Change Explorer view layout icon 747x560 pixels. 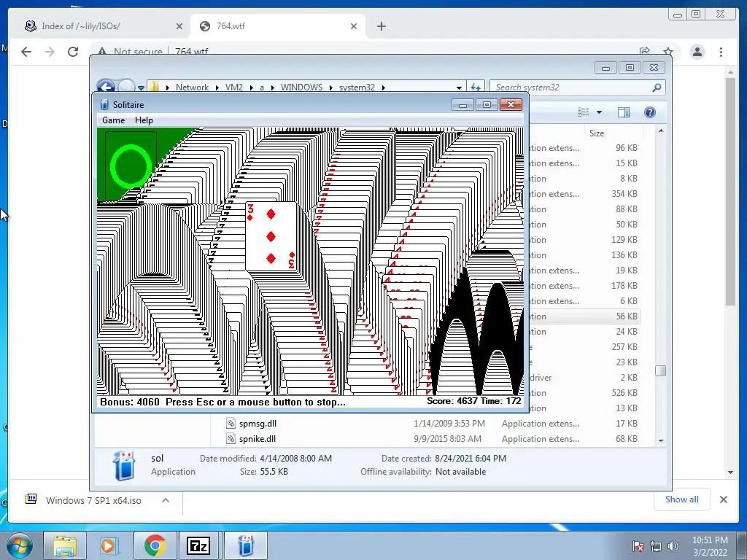click(583, 112)
